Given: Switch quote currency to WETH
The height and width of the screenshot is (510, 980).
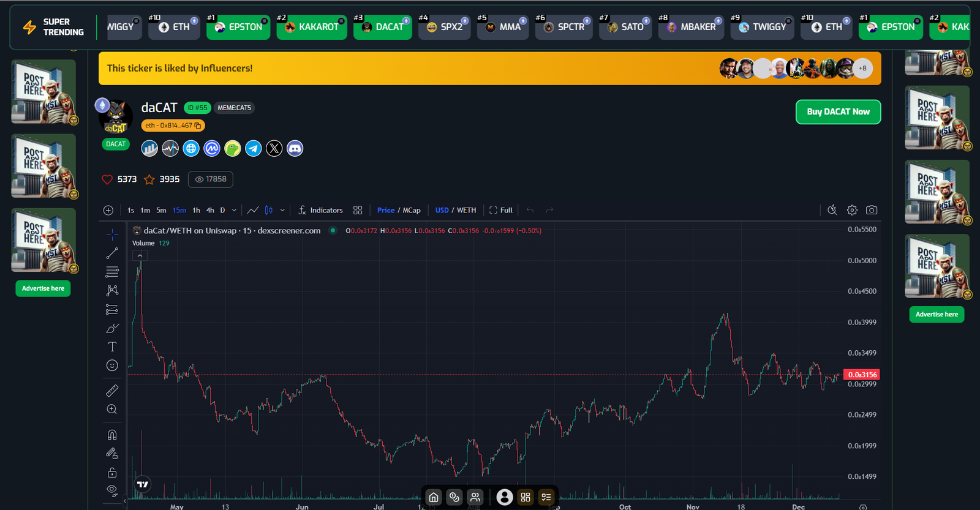Looking at the screenshot, I should point(466,210).
